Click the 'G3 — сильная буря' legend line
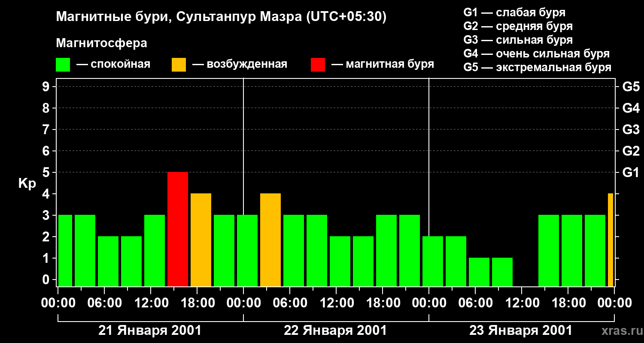 pos(518,40)
